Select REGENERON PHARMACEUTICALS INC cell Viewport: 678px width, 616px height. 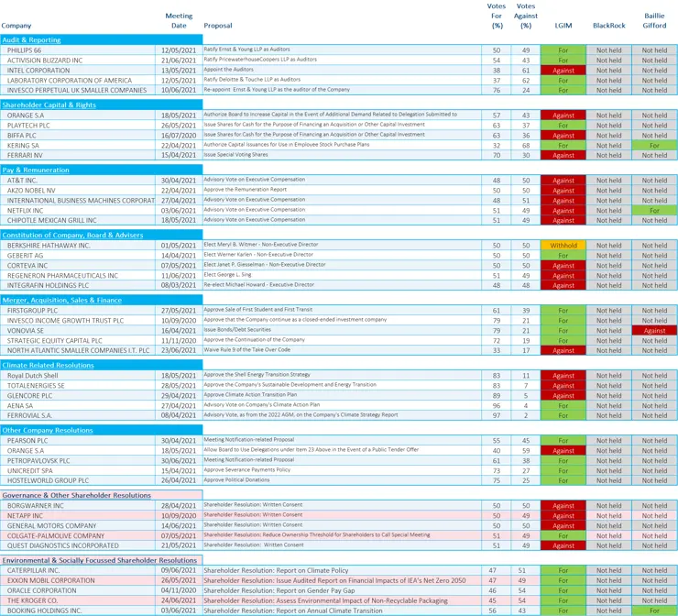[x=78, y=275]
